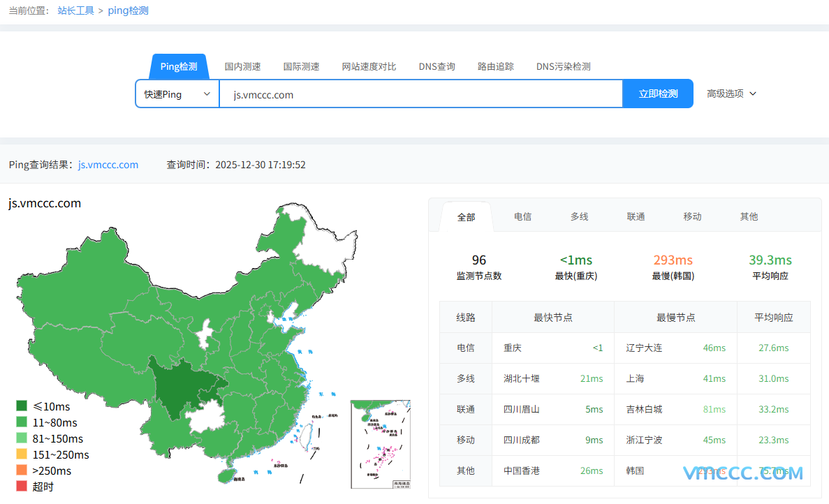
Task: Switch to the 移动 results tab
Action: 692,216
